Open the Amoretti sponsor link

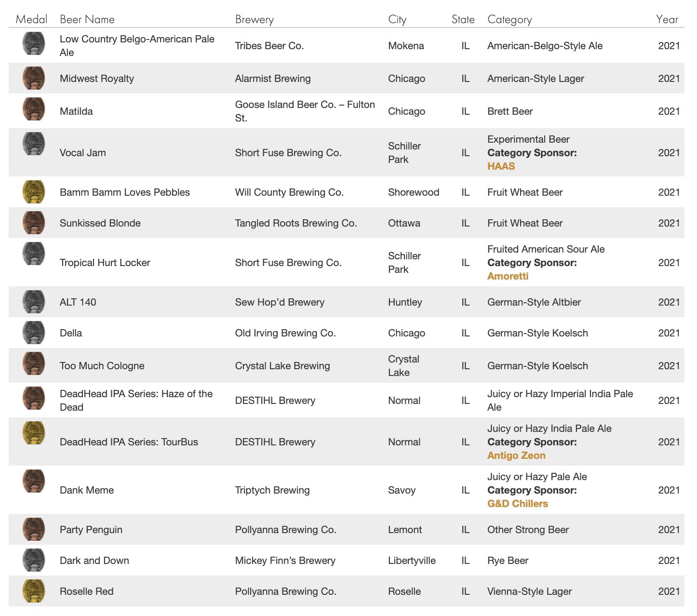(508, 276)
